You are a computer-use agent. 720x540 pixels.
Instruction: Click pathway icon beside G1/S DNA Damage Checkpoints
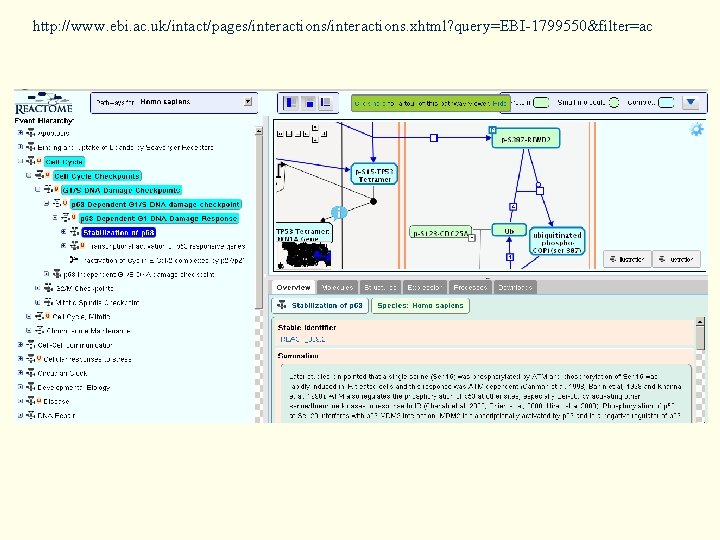tap(48, 190)
